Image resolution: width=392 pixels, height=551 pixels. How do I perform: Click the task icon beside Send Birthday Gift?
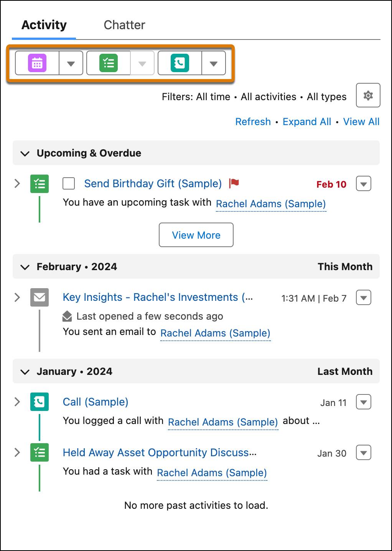coord(39,183)
